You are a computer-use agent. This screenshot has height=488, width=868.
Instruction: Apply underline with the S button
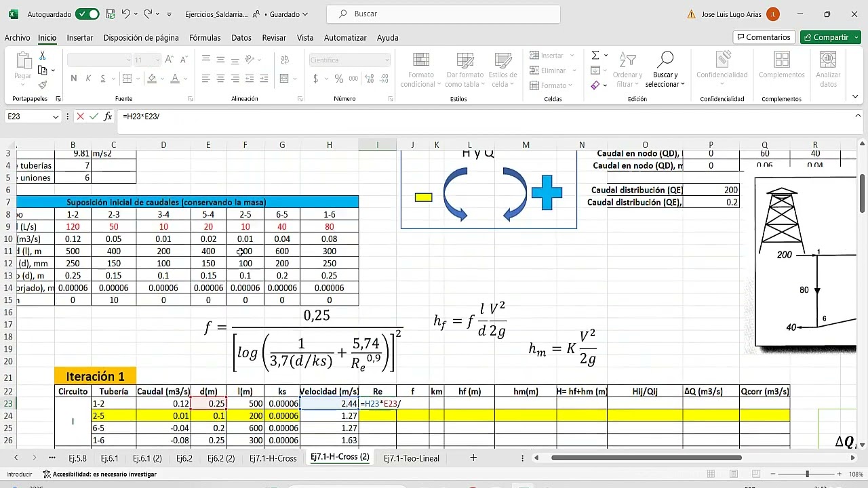(103, 79)
